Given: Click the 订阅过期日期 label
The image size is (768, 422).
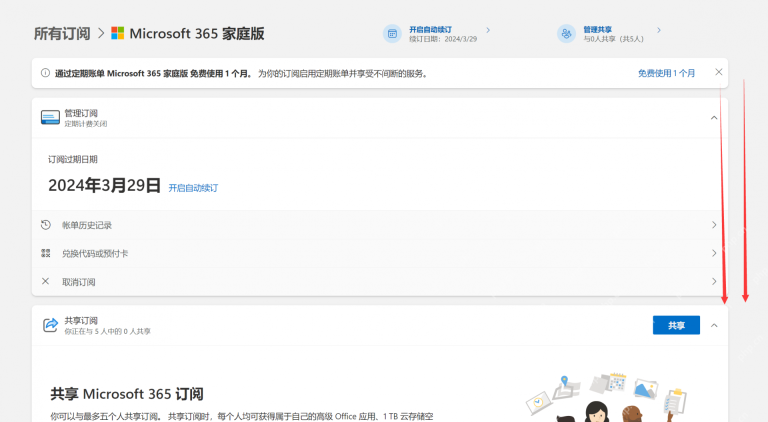Looking at the screenshot, I should click(x=72, y=160).
